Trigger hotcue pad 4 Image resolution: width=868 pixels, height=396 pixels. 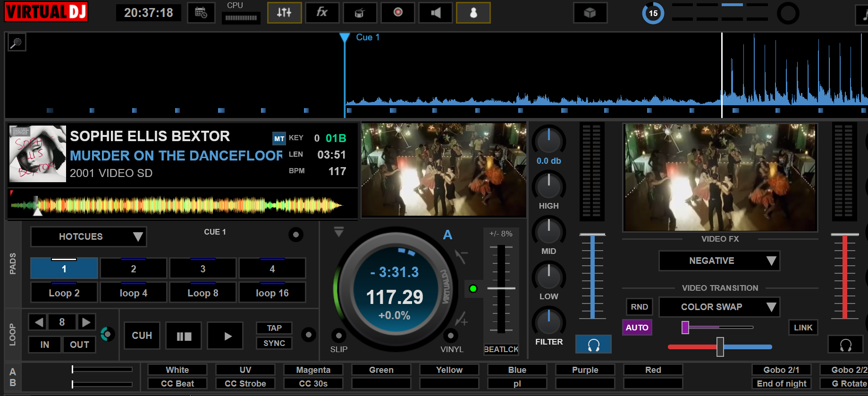tap(272, 268)
